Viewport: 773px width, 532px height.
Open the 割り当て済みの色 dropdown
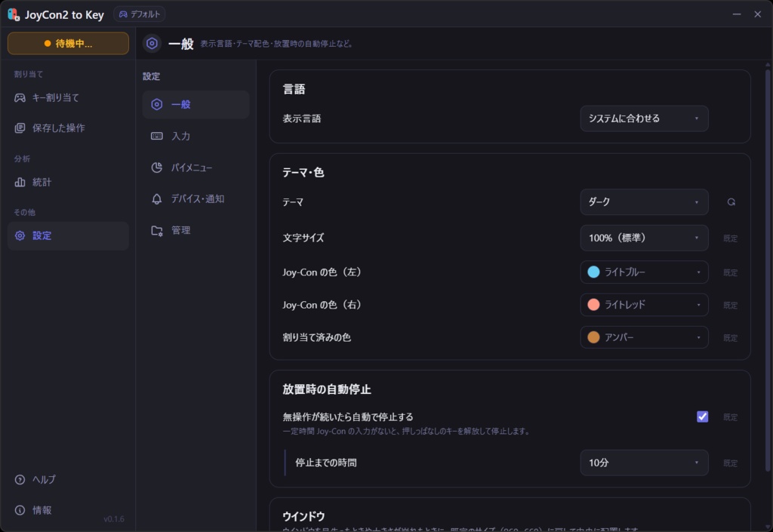pos(644,337)
